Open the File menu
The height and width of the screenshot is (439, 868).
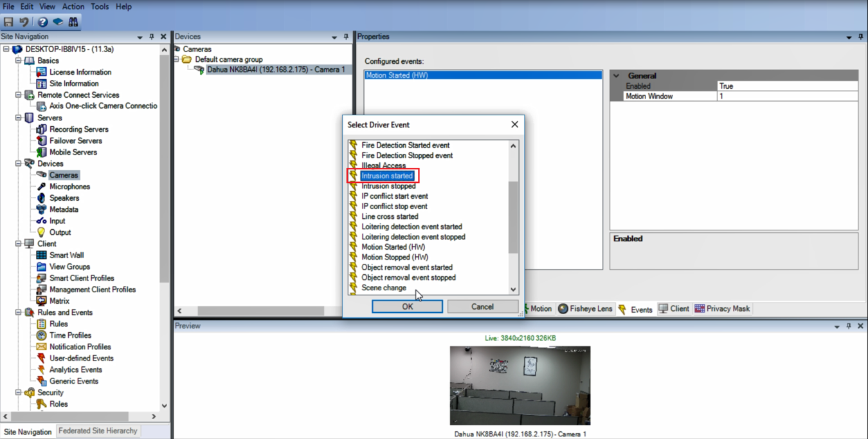pyautogui.click(x=8, y=6)
